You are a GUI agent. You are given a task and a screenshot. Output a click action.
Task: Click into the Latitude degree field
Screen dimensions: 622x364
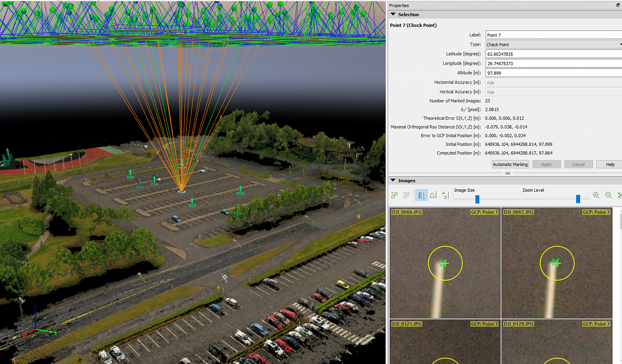[x=553, y=54]
